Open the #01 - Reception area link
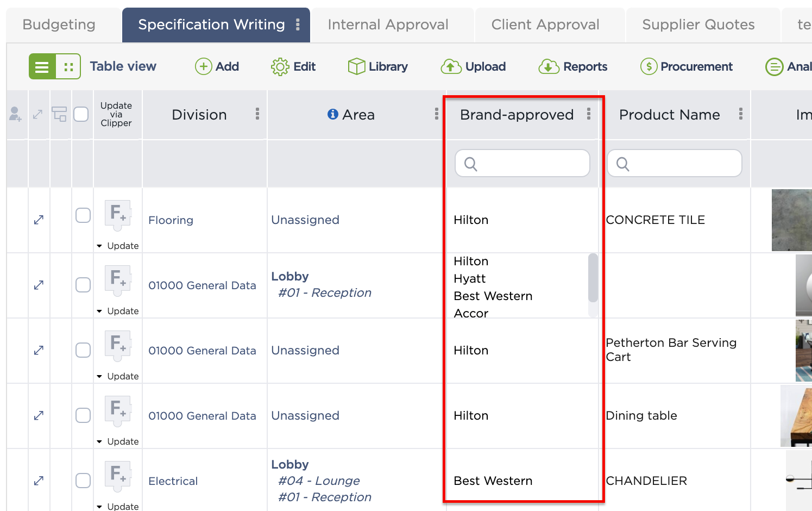 pos(324,292)
